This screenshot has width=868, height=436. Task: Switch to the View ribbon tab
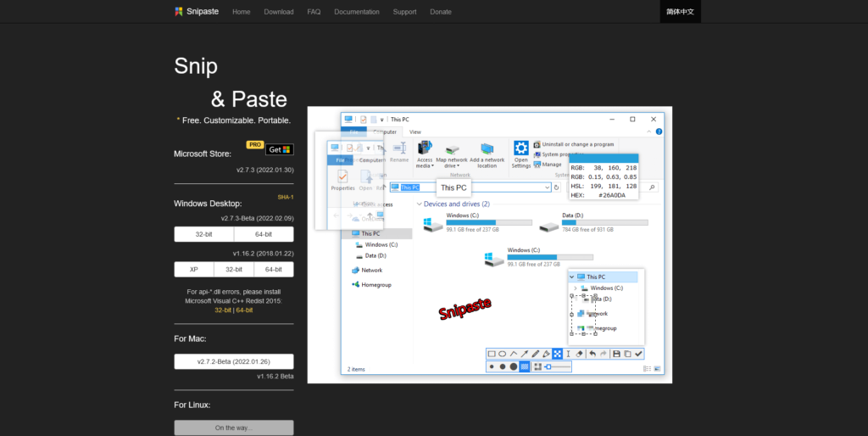click(x=415, y=131)
